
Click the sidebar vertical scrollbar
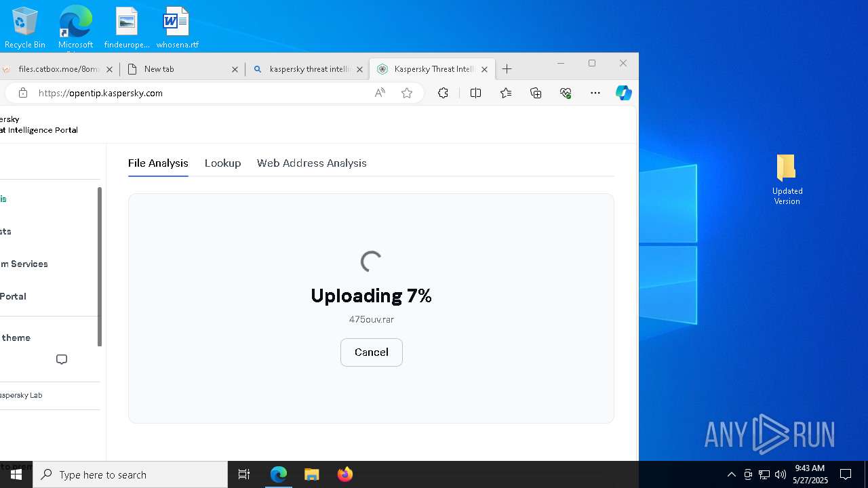click(x=100, y=267)
